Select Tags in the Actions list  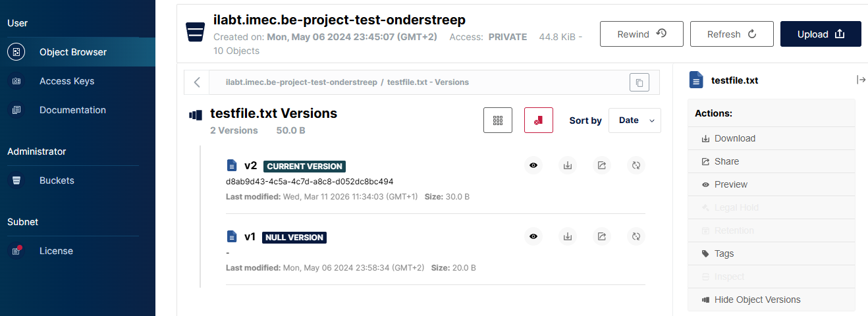pyautogui.click(x=724, y=253)
